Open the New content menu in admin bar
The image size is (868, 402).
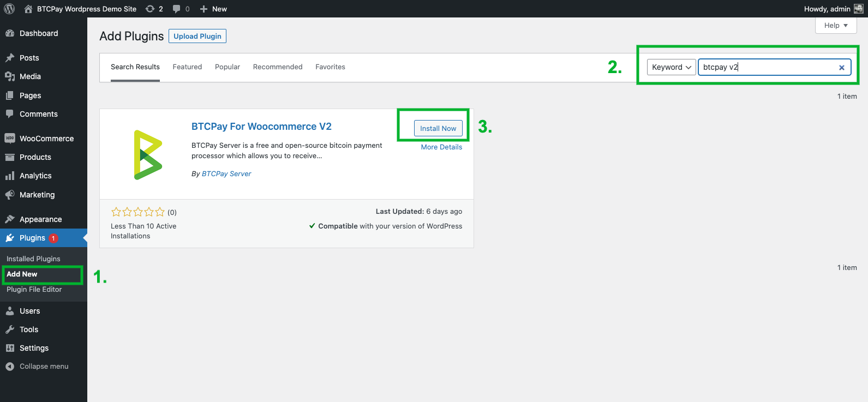coord(213,9)
